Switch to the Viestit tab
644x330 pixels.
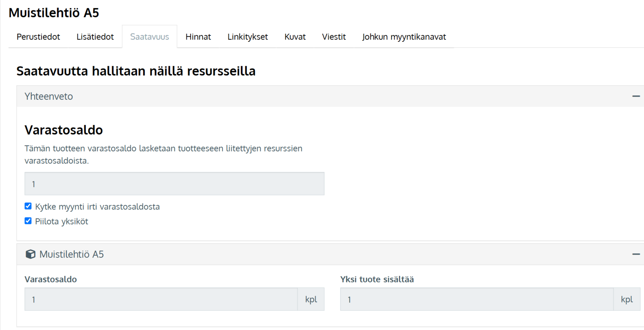click(x=334, y=37)
